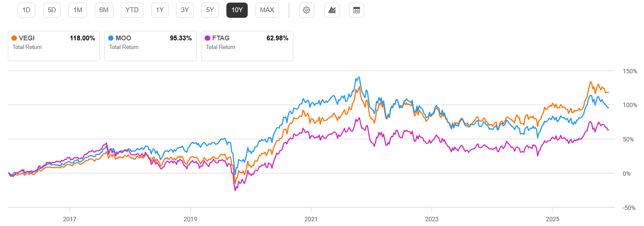Open the data table view icon
Image resolution: width=644 pixels, height=226 pixels.
356,10
